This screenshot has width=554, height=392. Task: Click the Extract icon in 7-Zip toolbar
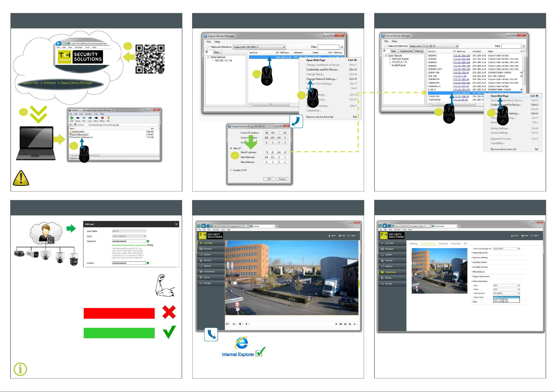78,118
